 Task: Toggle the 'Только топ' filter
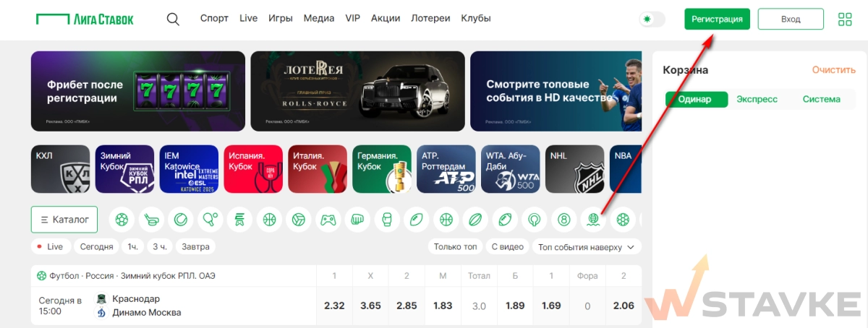[x=455, y=246]
